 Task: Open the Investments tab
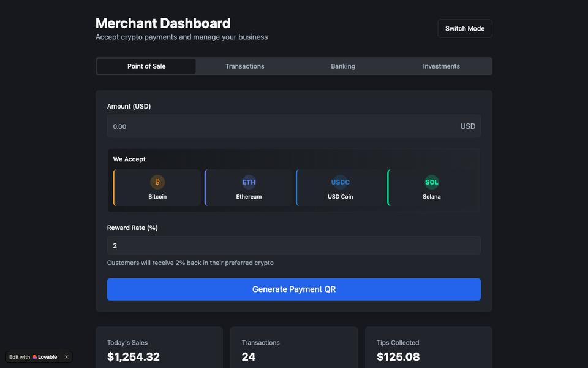click(x=442, y=66)
